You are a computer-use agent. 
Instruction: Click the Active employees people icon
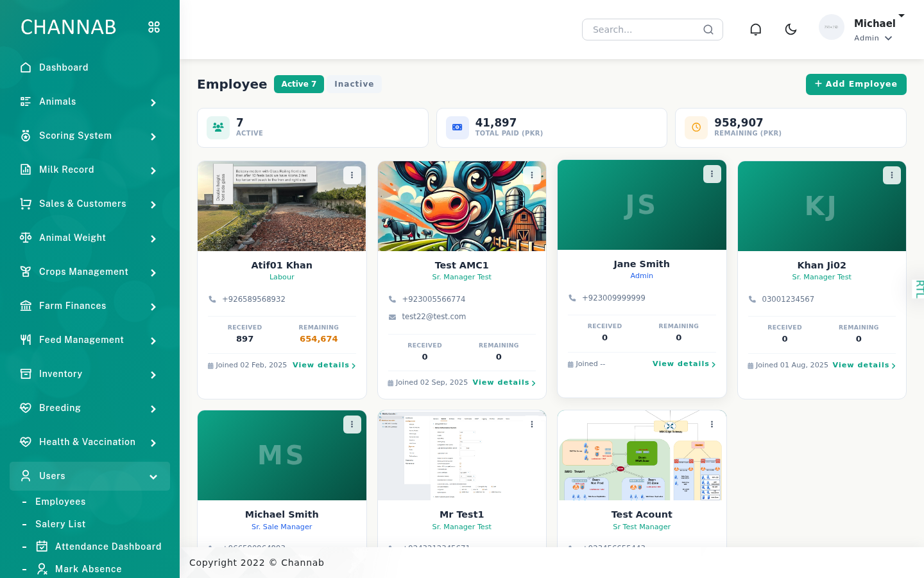pyautogui.click(x=218, y=127)
